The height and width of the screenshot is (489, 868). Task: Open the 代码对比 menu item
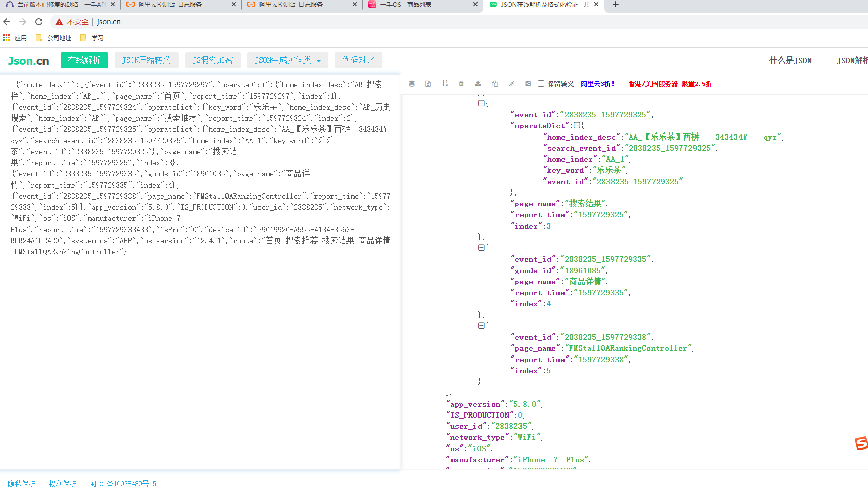(359, 60)
